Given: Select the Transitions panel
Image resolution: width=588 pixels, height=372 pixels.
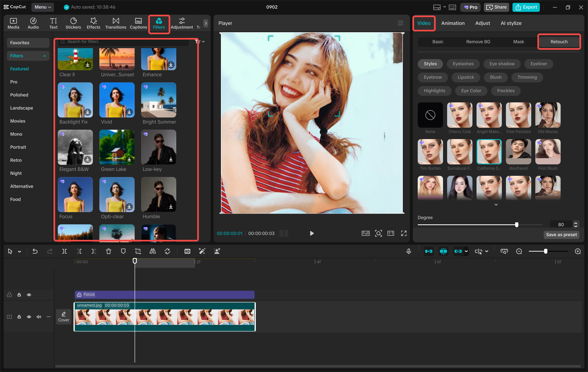Looking at the screenshot, I should click(116, 23).
